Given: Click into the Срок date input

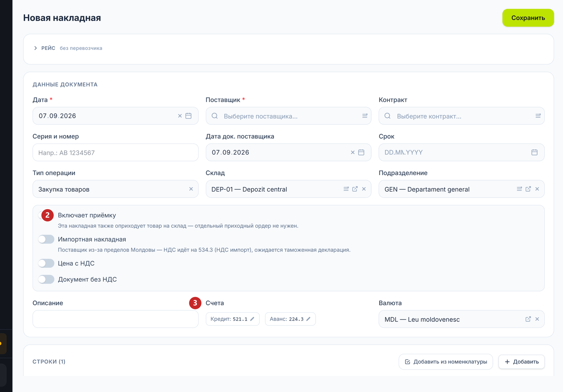Looking at the screenshot, I should pos(461,152).
